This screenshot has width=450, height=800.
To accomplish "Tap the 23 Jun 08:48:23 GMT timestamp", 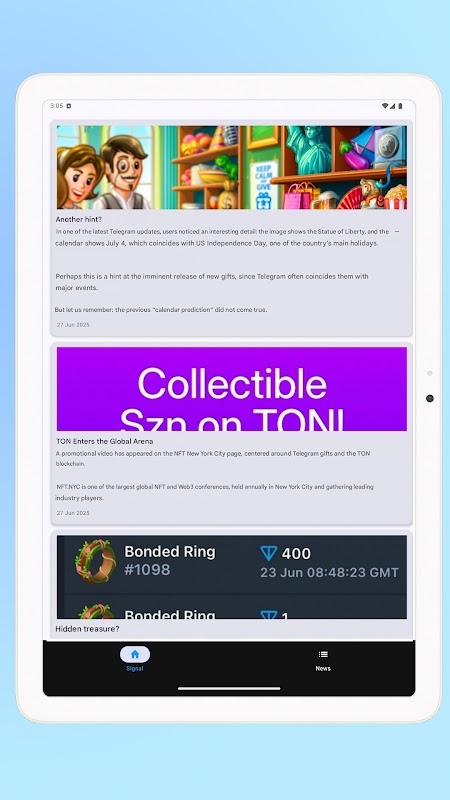I will [330, 572].
